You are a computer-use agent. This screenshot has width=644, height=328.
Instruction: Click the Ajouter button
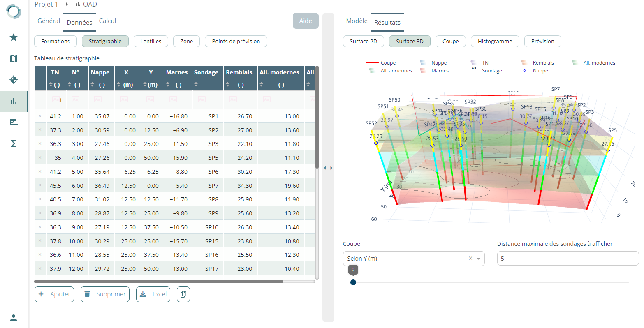[54, 294]
